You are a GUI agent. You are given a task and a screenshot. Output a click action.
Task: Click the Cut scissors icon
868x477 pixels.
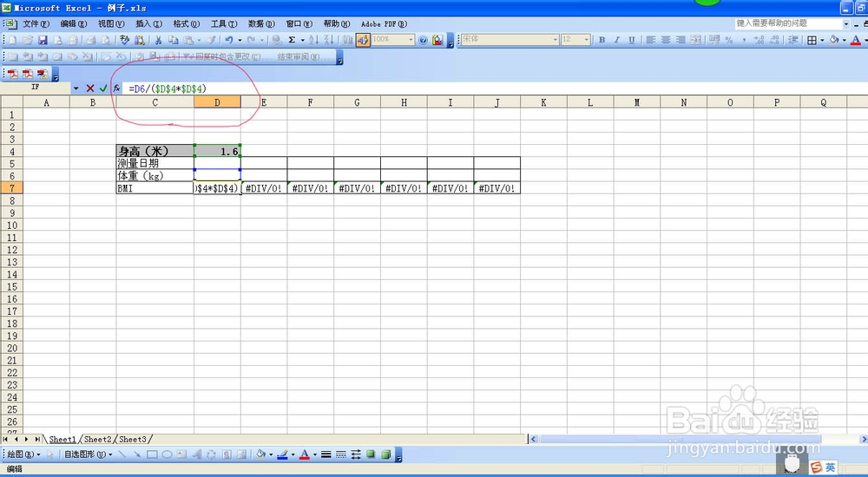158,40
